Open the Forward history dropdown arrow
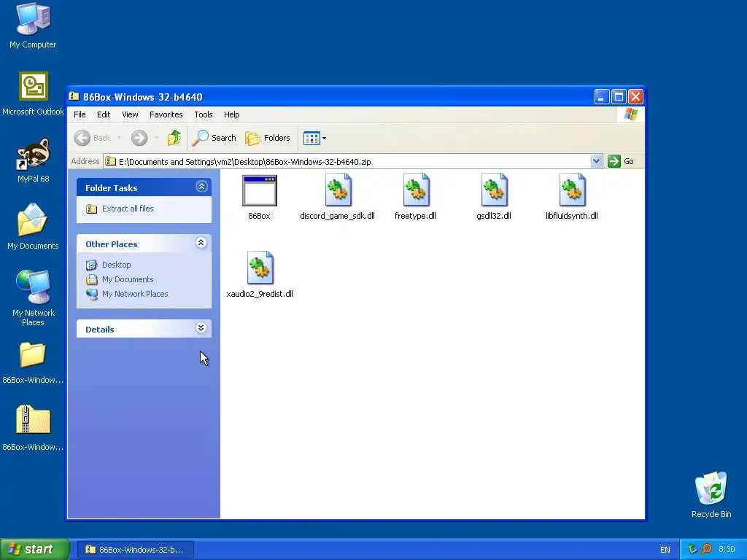The height and width of the screenshot is (560, 747). pos(156,138)
